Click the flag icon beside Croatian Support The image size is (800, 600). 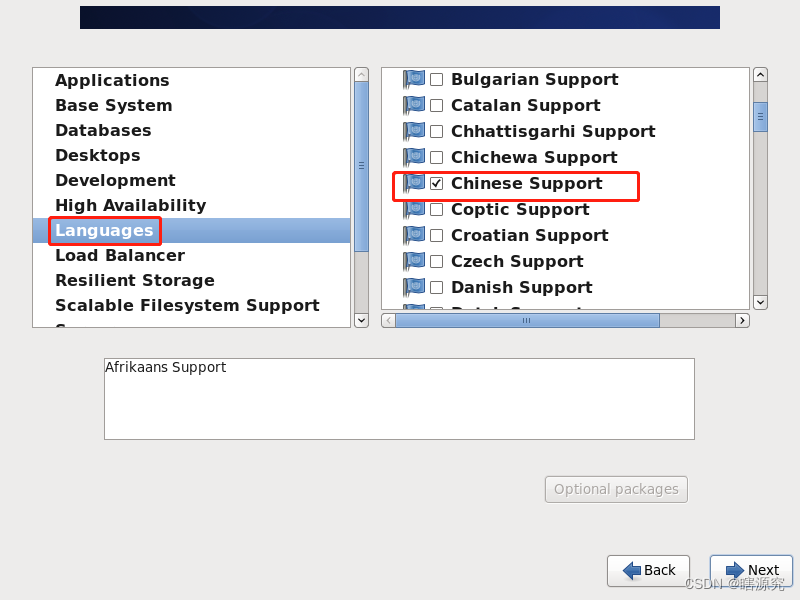point(413,235)
